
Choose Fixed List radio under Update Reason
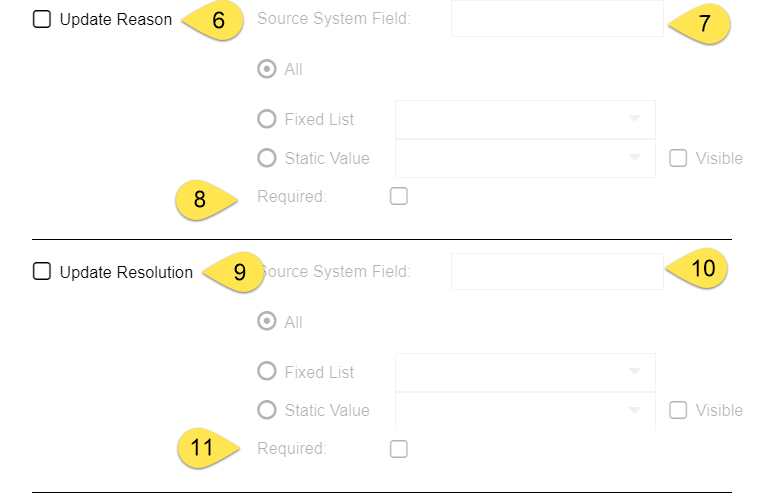(267, 119)
